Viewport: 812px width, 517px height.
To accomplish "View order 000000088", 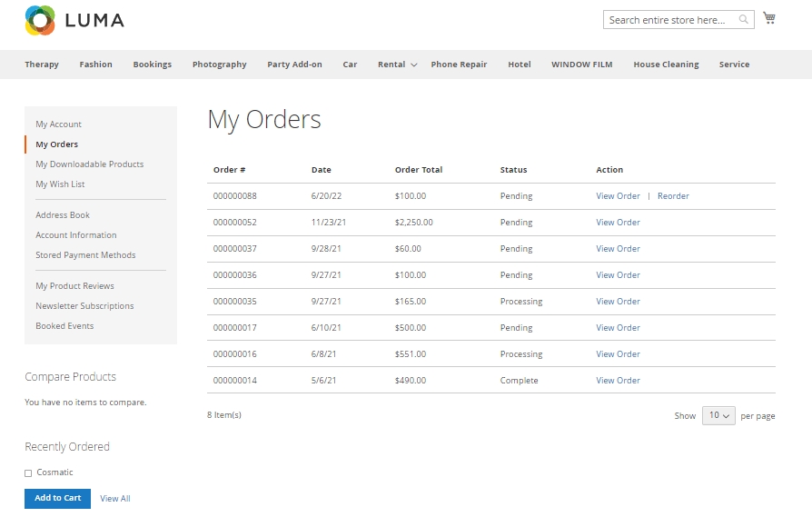I will coord(618,196).
